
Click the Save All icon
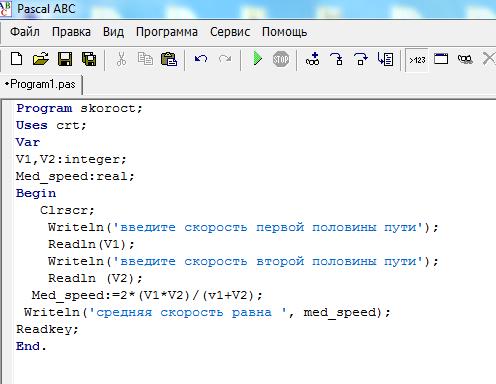(89, 59)
